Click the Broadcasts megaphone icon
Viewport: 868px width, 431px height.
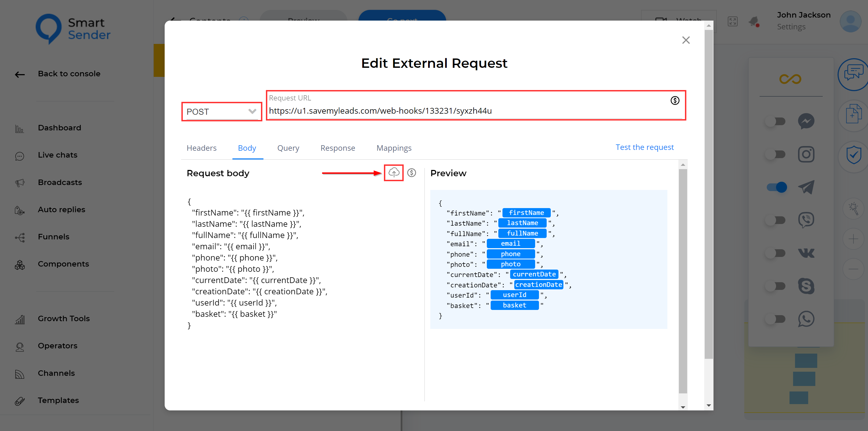pos(19,183)
